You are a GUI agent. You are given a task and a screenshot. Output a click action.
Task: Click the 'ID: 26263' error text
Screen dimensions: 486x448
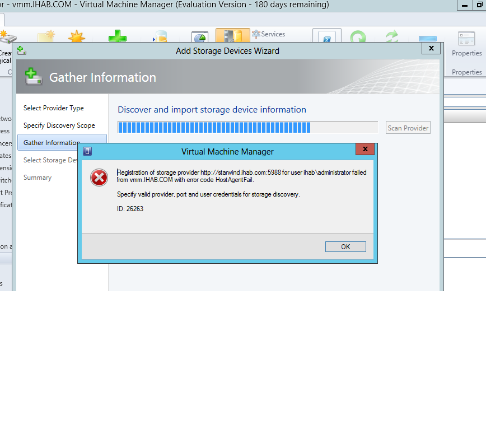130,209
